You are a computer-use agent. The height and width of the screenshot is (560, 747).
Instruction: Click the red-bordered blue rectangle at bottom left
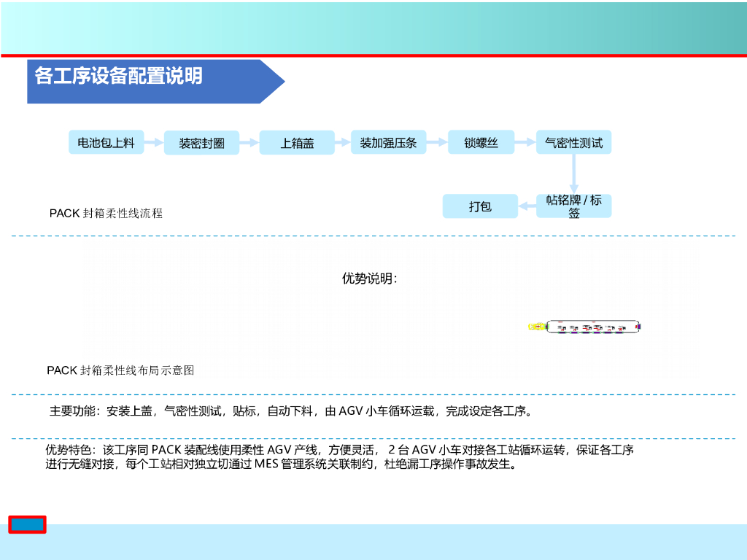tap(28, 524)
